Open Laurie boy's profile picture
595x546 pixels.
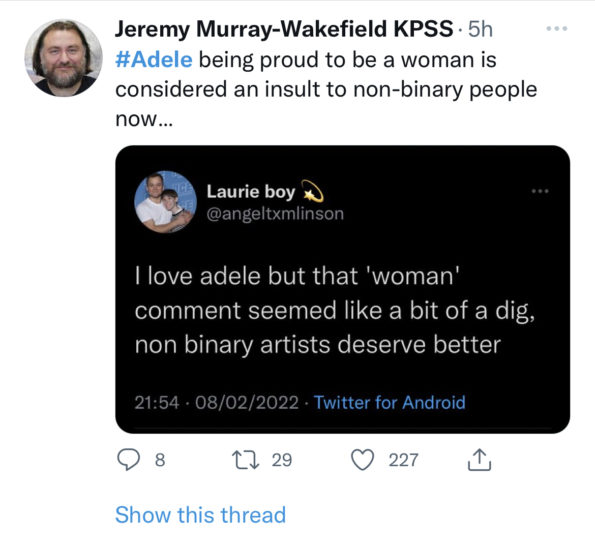(x=165, y=201)
